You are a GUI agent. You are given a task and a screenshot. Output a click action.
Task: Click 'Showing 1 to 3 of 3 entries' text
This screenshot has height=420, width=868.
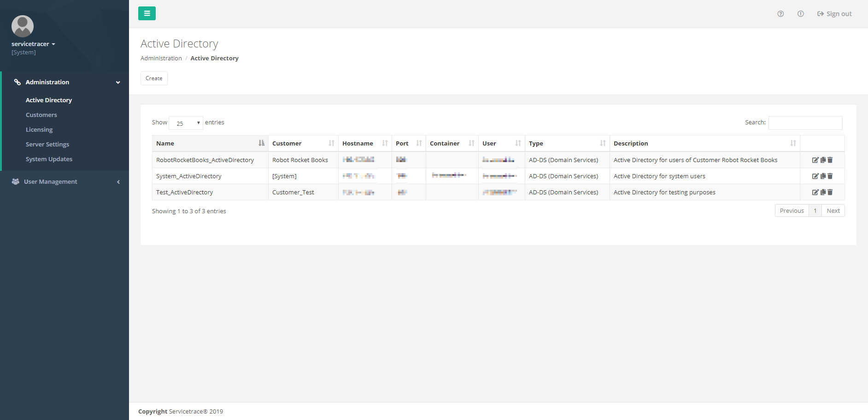pyautogui.click(x=189, y=211)
